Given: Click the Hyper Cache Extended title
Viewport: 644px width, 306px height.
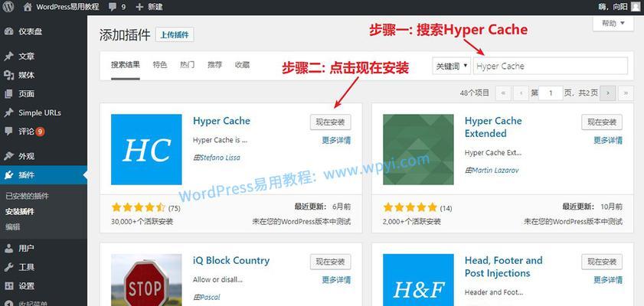Looking at the screenshot, I should tap(493, 127).
